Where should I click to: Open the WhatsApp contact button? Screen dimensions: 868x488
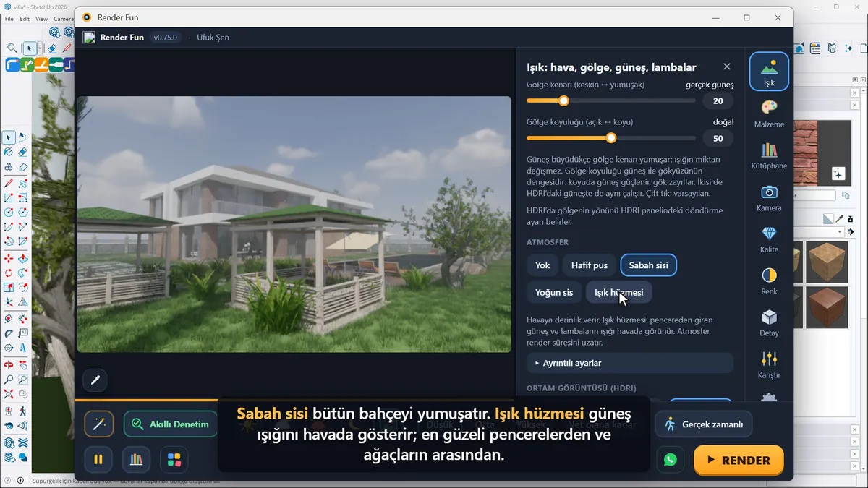tap(671, 459)
